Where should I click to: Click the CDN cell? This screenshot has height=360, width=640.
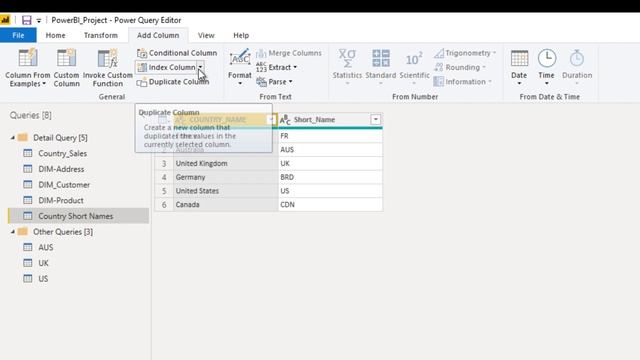330,204
